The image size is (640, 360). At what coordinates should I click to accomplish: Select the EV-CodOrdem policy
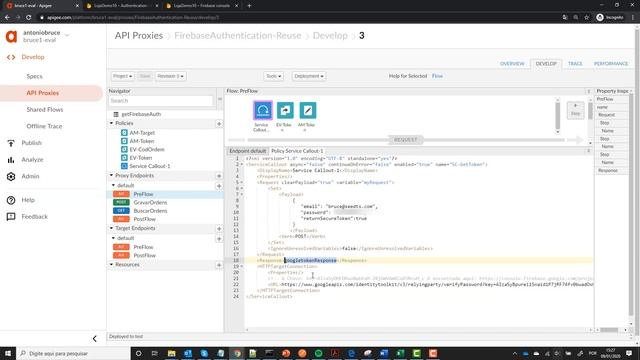click(x=147, y=149)
